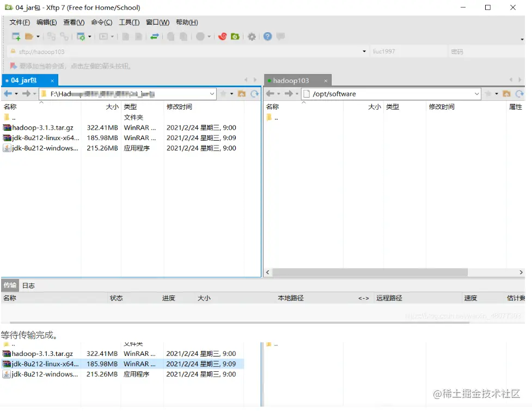This screenshot has height=411, width=532.
Task: Click the liuc1997 username field
Action: [x=408, y=52]
